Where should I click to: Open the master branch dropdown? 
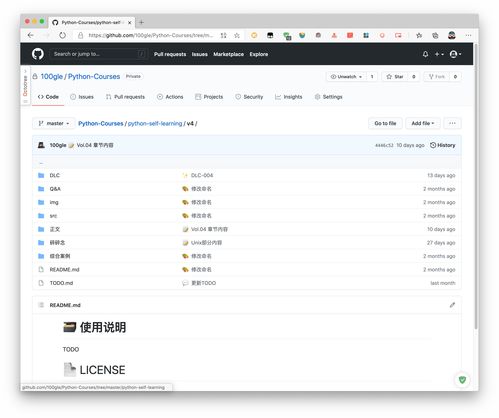coord(53,123)
